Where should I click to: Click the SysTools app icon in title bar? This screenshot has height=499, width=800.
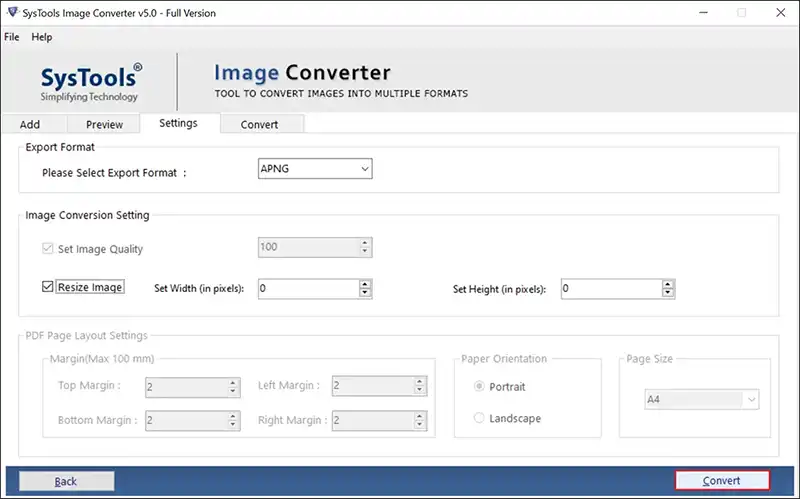[12, 12]
